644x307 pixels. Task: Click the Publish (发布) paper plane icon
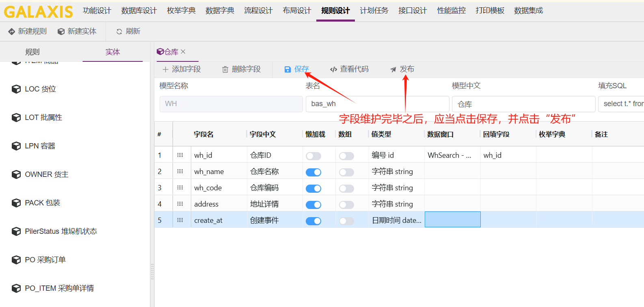[393, 70]
